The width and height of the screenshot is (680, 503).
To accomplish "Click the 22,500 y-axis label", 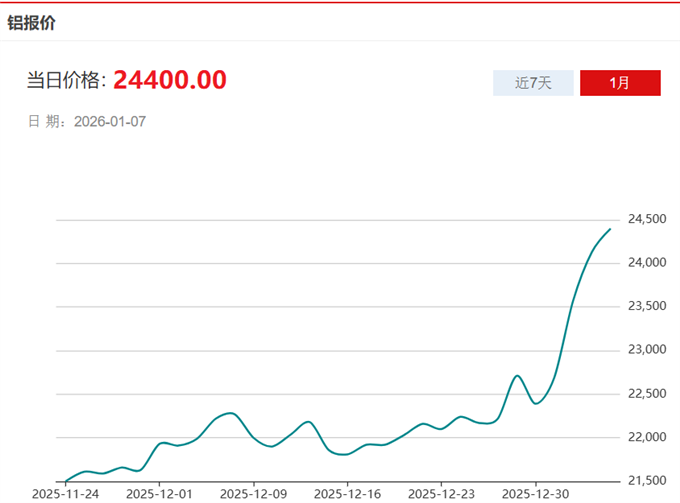I will point(646,394).
